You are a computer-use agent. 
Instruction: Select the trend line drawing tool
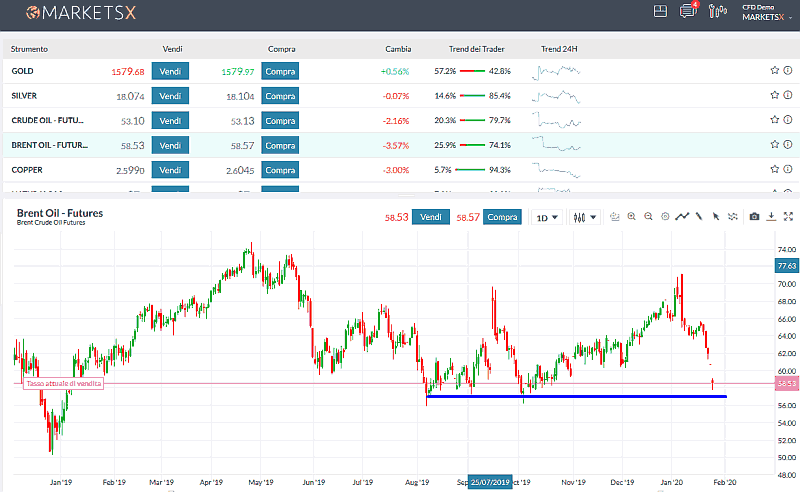(699, 217)
